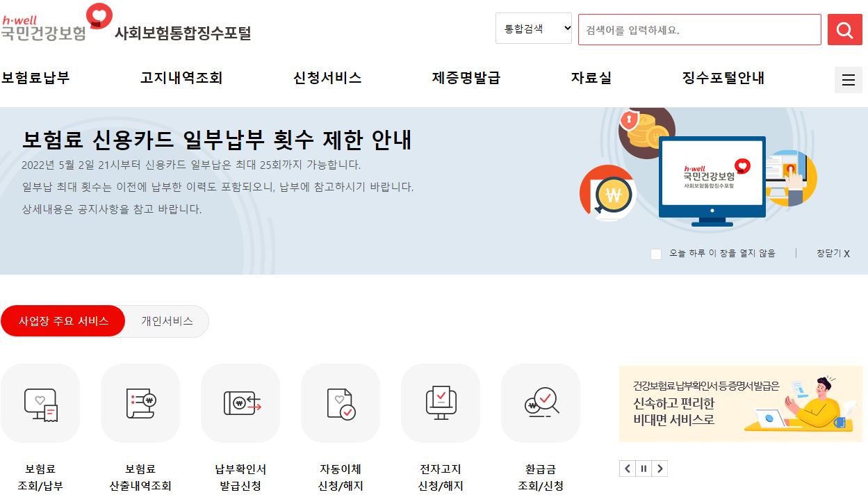Viewport: 868px width, 497px height.
Task: Open 납부확인서 발급신청 icon
Action: [240, 403]
